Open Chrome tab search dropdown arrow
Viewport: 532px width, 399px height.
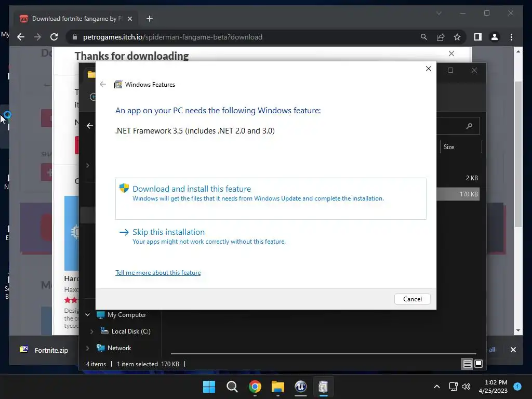(438, 13)
